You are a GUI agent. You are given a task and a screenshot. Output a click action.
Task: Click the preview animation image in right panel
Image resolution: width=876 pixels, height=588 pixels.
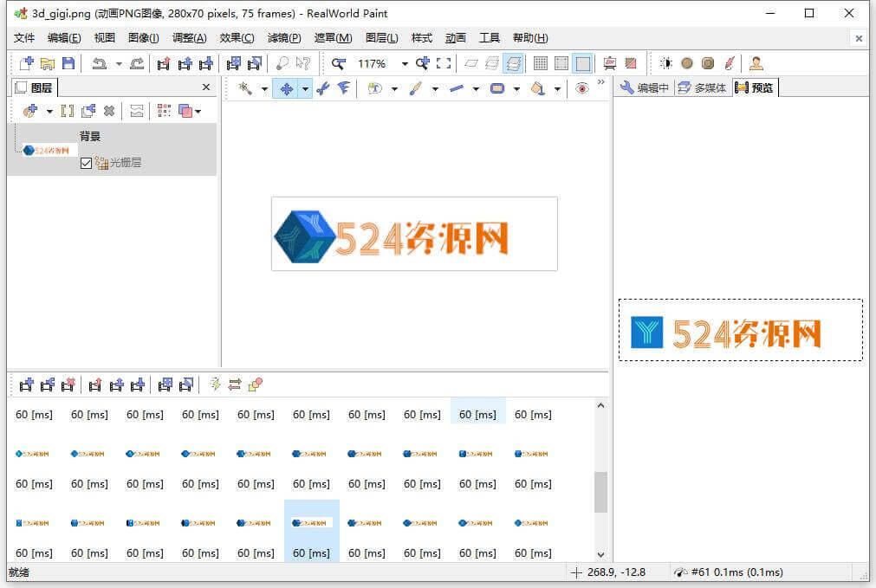pyautogui.click(x=740, y=330)
